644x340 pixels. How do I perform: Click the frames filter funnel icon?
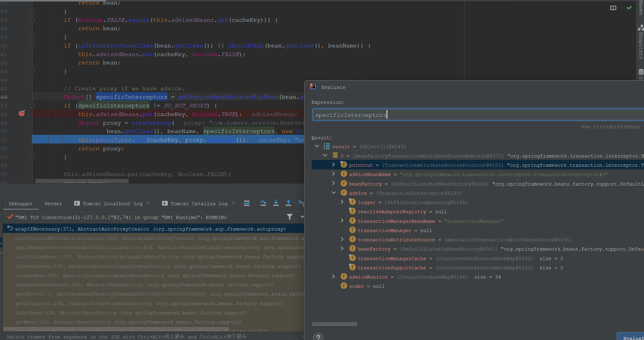point(290,217)
